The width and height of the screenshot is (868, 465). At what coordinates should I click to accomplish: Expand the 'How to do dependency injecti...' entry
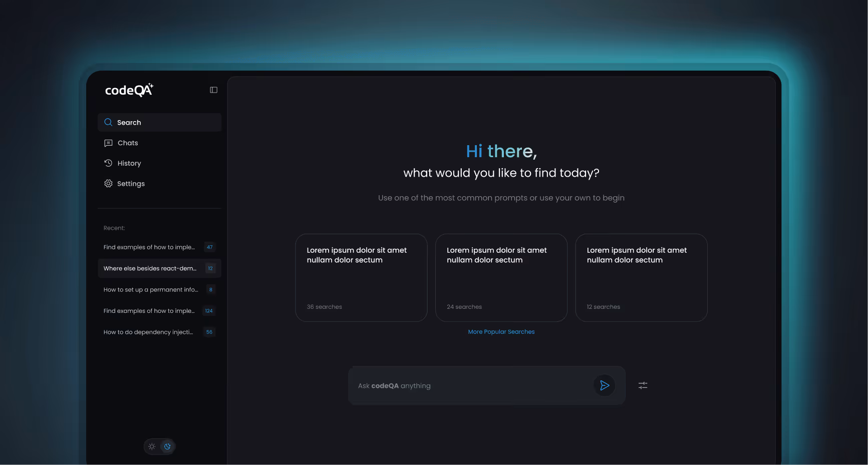(x=148, y=332)
